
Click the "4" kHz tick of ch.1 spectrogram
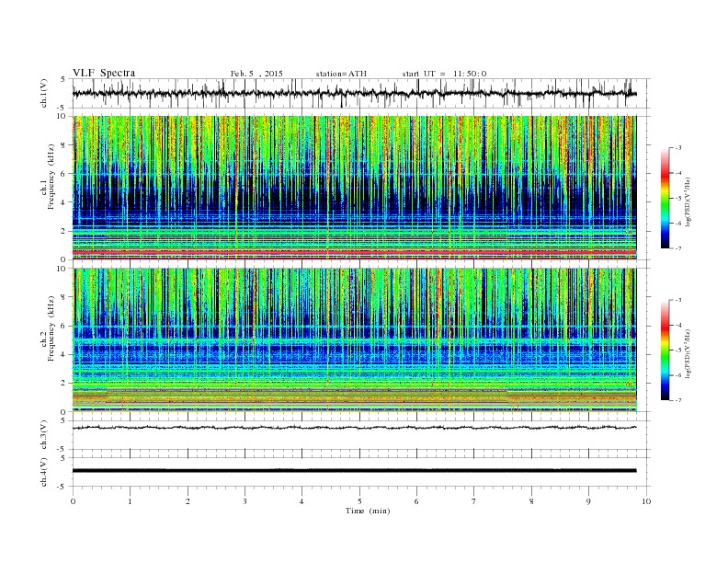[63, 202]
